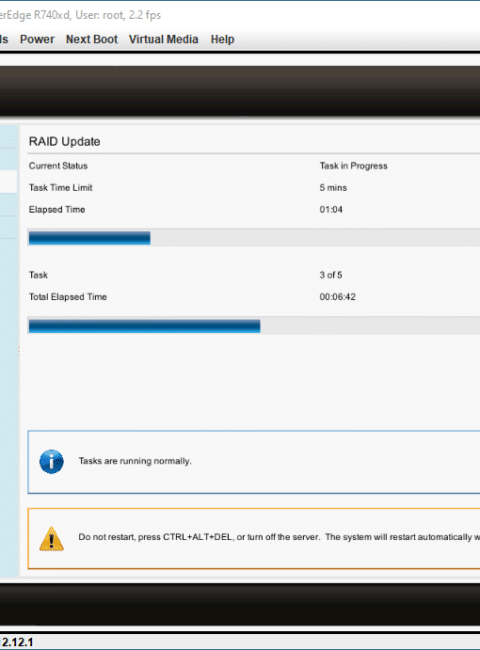Click the current task progress bar
480x650 pixels.
tap(254, 238)
